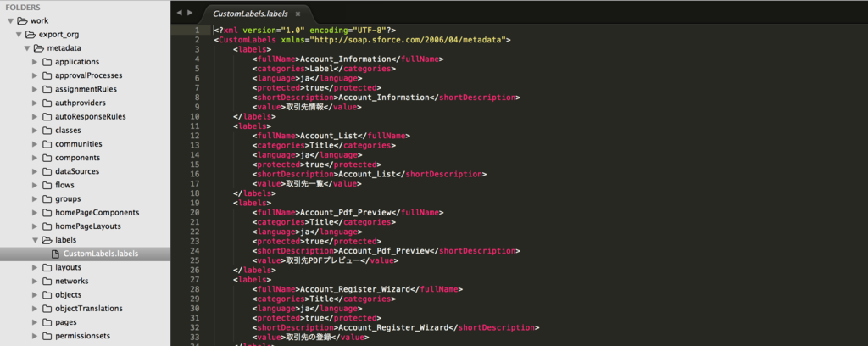Viewport: 868px width, 346px height.
Task: Click the layouts folder icon
Action: pos(47,267)
